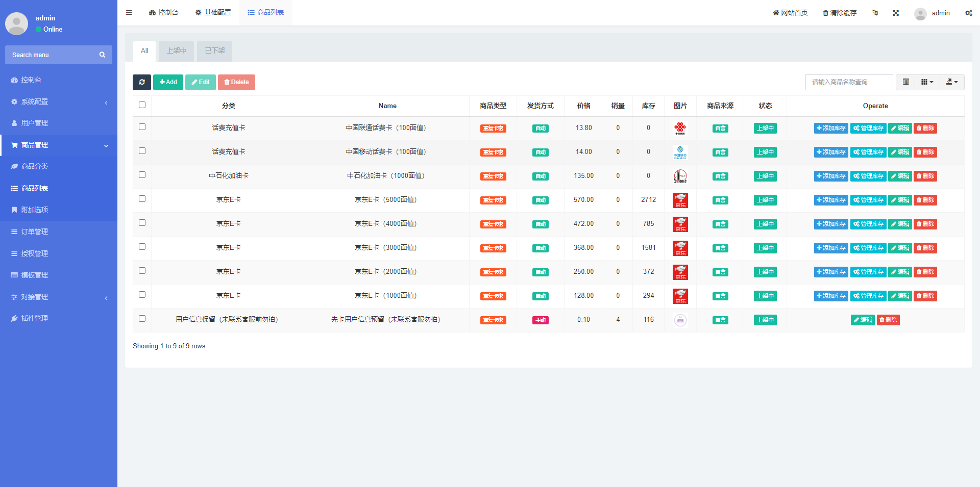Expand the 系统配置 sidebar menu
The image size is (980, 487).
tap(59, 101)
